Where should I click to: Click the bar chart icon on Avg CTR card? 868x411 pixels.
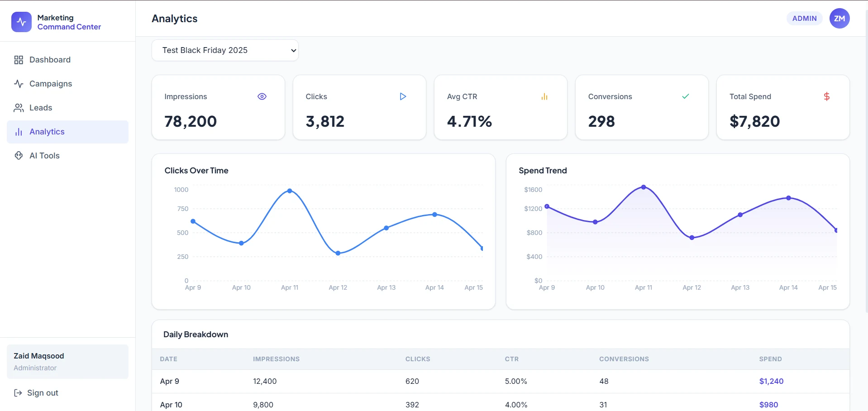(544, 96)
